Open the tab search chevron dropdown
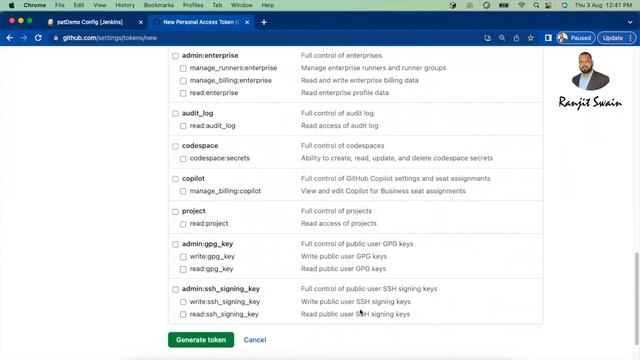This screenshot has height=360, width=640. pyautogui.click(x=630, y=22)
